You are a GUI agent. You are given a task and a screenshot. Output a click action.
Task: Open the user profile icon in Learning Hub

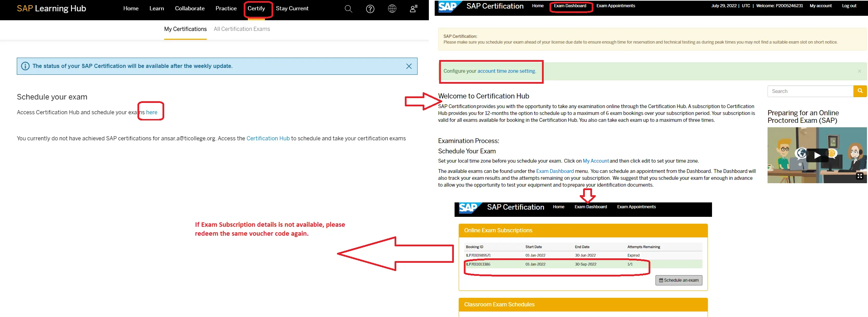(413, 9)
